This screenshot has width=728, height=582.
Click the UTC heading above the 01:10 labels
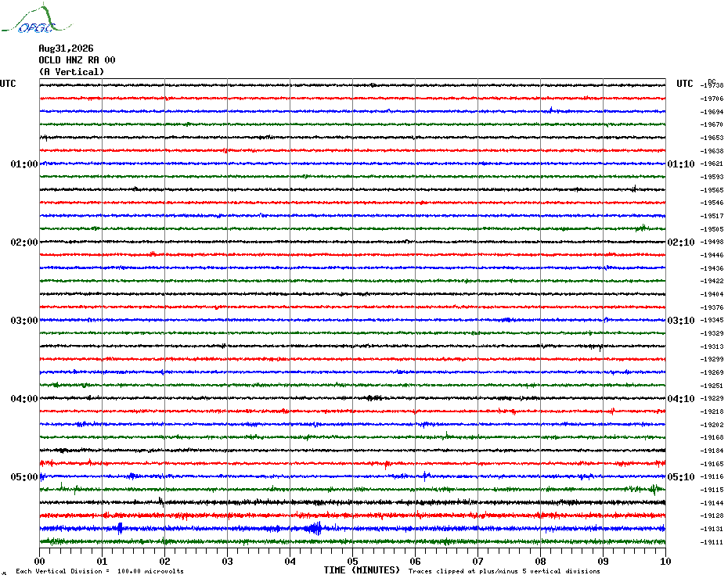coord(684,84)
